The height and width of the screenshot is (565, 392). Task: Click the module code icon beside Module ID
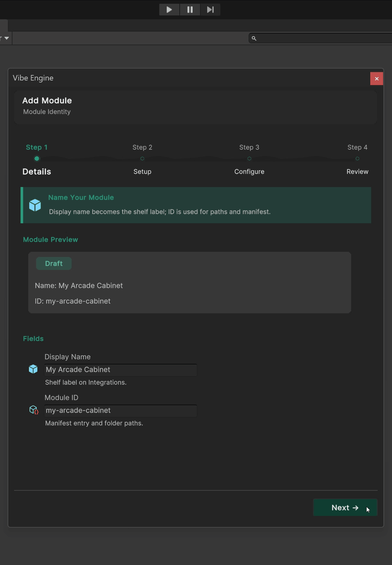click(34, 410)
